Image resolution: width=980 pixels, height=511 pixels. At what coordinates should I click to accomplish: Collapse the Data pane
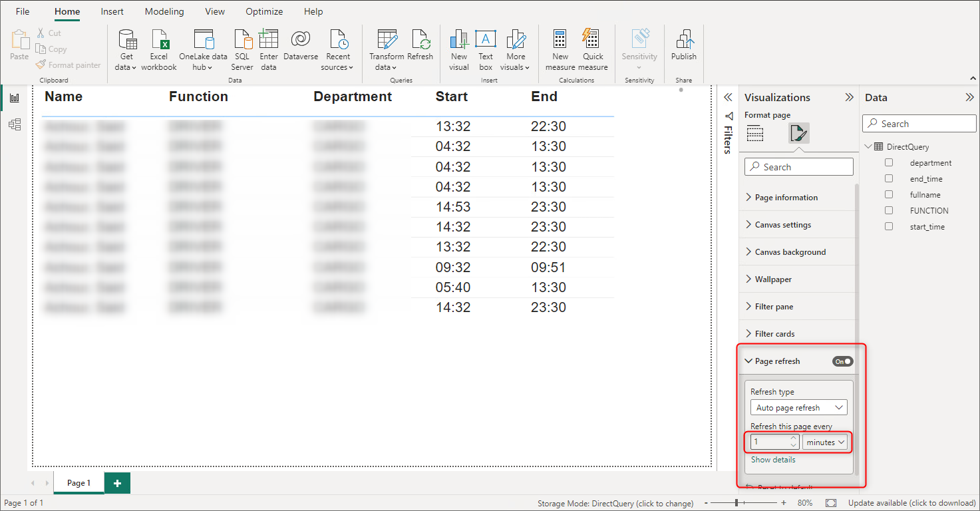point(969,97)
